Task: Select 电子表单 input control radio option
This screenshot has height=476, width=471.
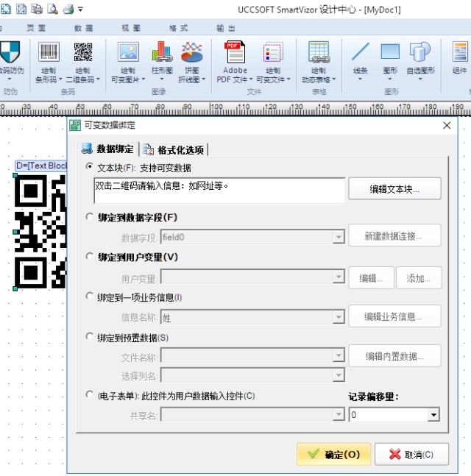Action: tap(89, 394)
